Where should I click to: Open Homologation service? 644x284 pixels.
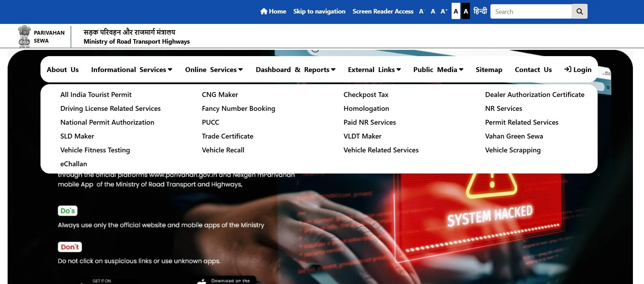click(x=366, y=108)
